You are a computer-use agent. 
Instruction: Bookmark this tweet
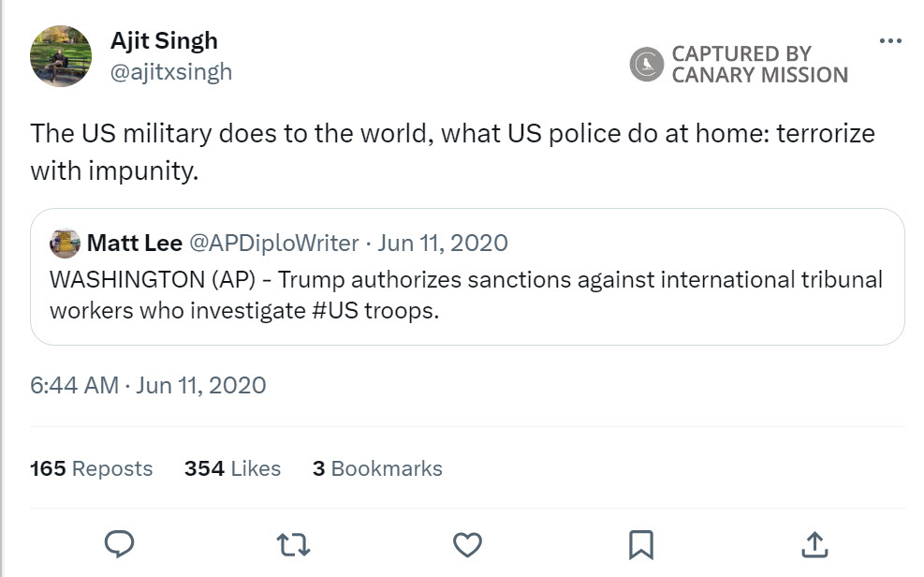click(x=641, y=543)
